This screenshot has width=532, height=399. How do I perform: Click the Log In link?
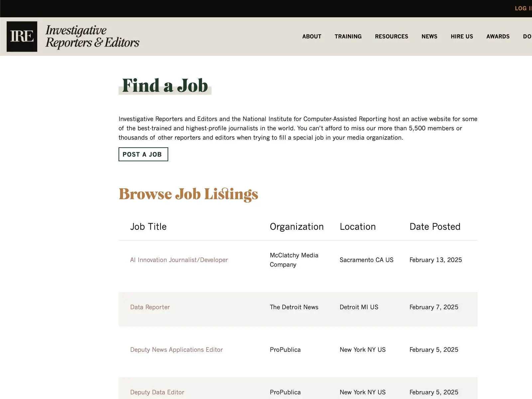[523, 8]
